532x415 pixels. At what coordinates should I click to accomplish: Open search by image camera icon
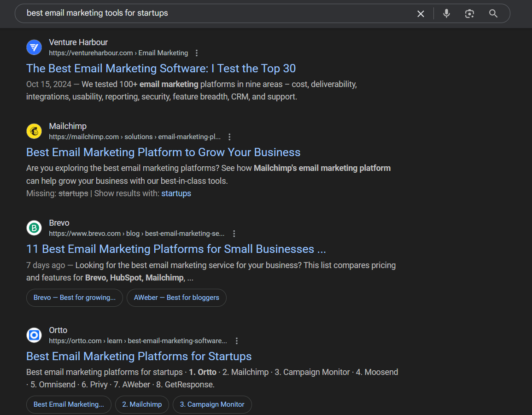pos(469,13)
